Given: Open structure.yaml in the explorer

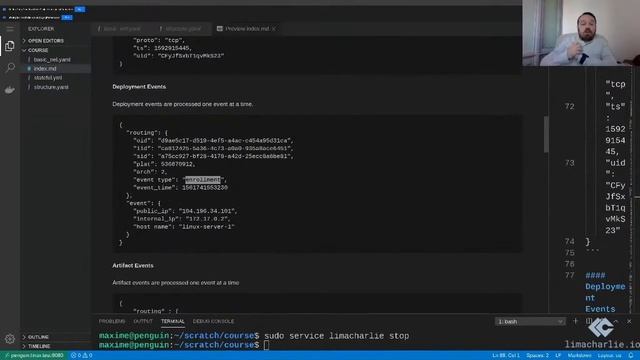Looking at the screenshot, I should click(51, 87).
